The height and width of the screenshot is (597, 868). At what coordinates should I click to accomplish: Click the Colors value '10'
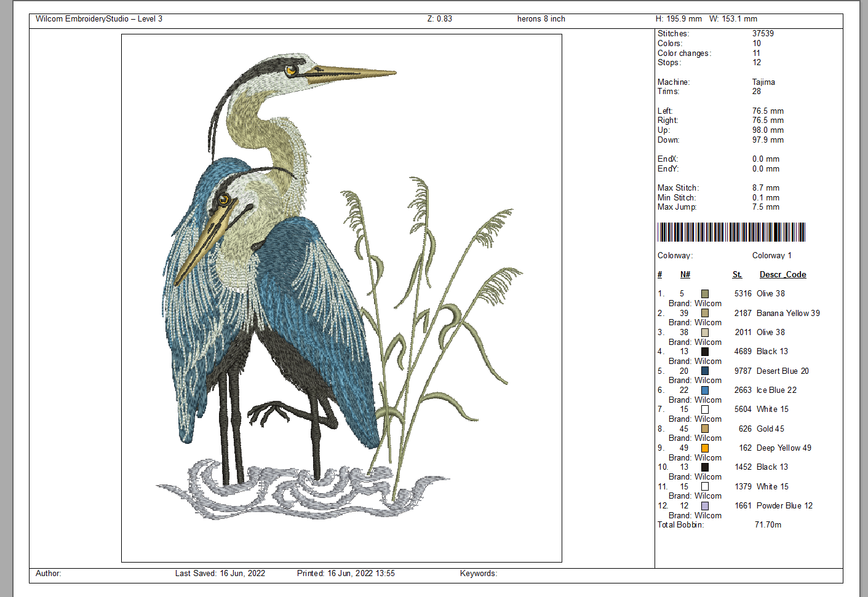757,44
